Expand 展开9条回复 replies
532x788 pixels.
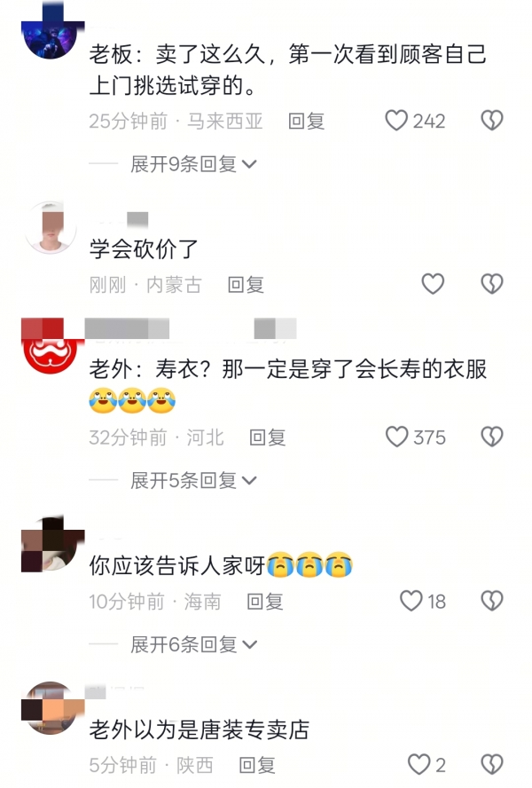point(193,164)
